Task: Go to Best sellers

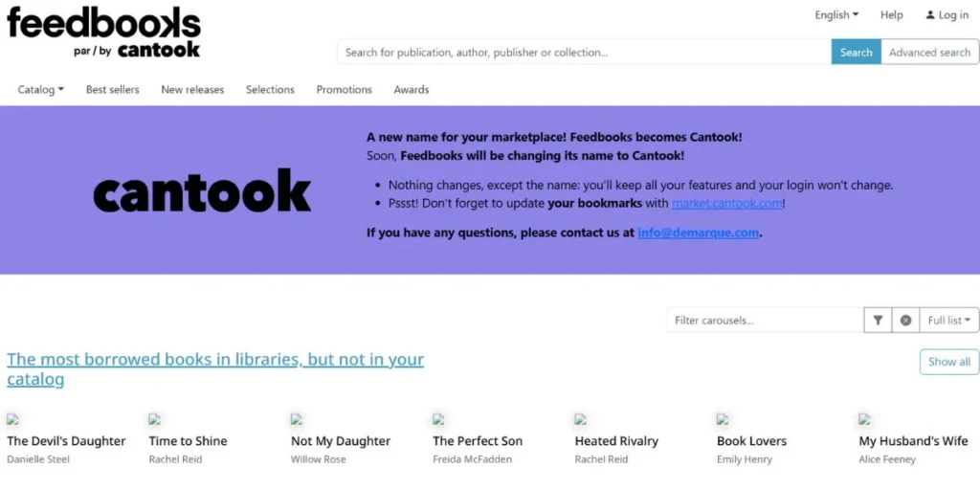Action: click(112, 90)
